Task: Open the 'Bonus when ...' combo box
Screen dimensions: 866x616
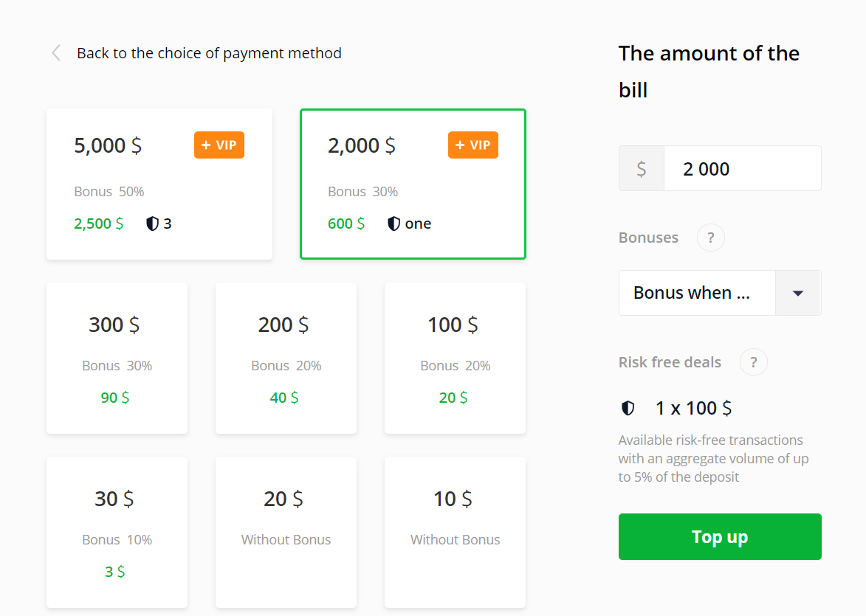Action: (x=697, y=293)
